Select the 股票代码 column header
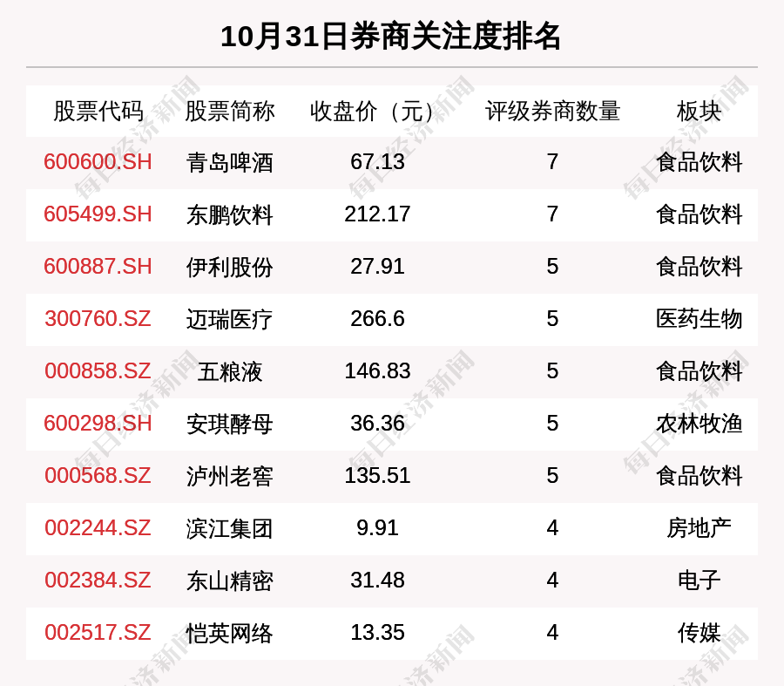This screenshot has width=784, height=686. tap(98, 111)
